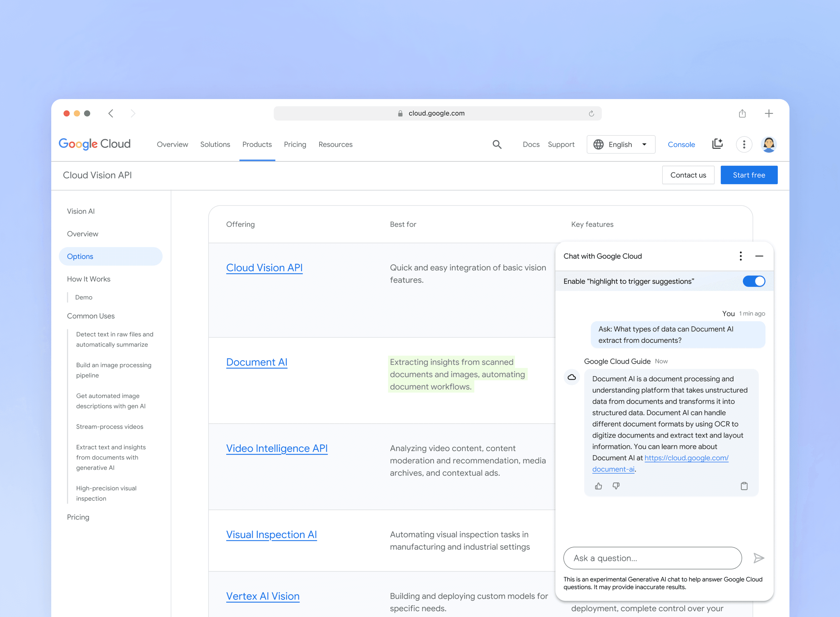Open Detect text in raw files item

[115, 339]
